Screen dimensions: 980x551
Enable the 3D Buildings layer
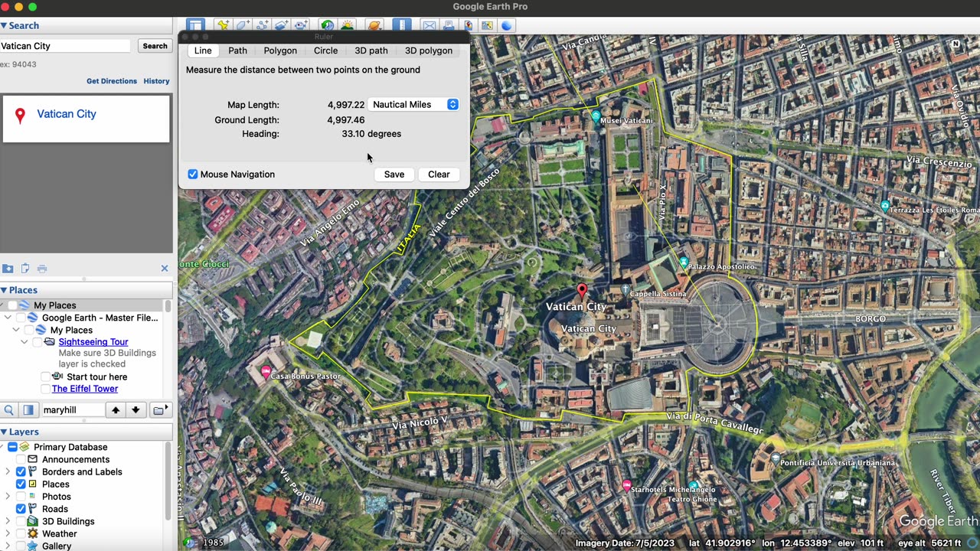pos(21,521)
